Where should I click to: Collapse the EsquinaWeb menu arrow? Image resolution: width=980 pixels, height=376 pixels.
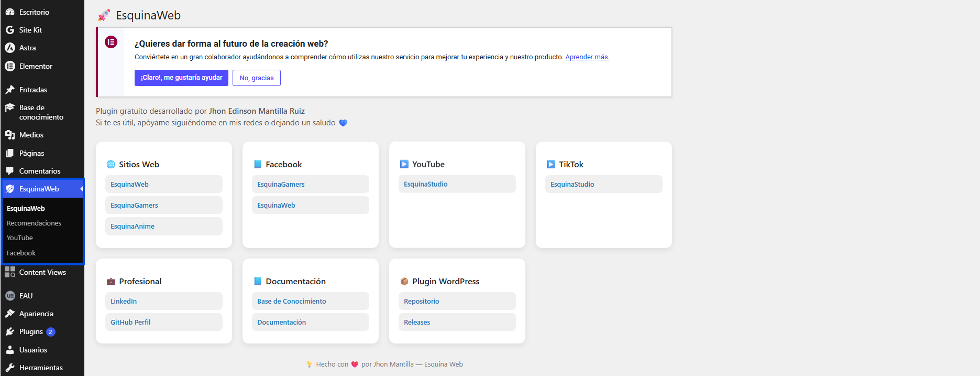coord(81,189)
